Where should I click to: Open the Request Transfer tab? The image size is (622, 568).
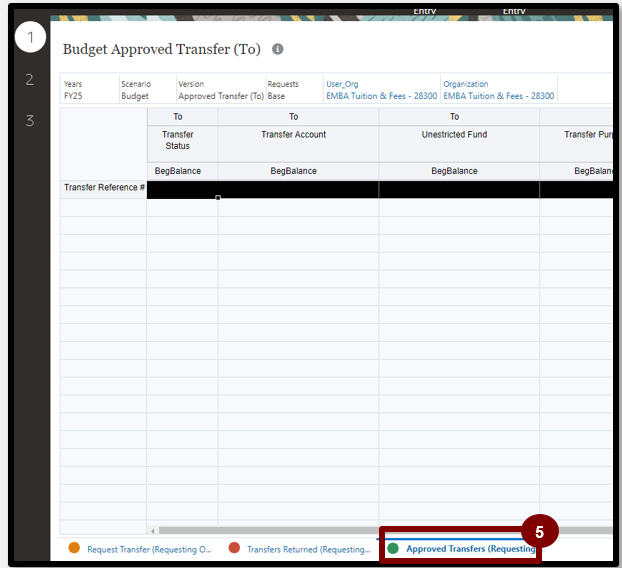coord(149,549)
